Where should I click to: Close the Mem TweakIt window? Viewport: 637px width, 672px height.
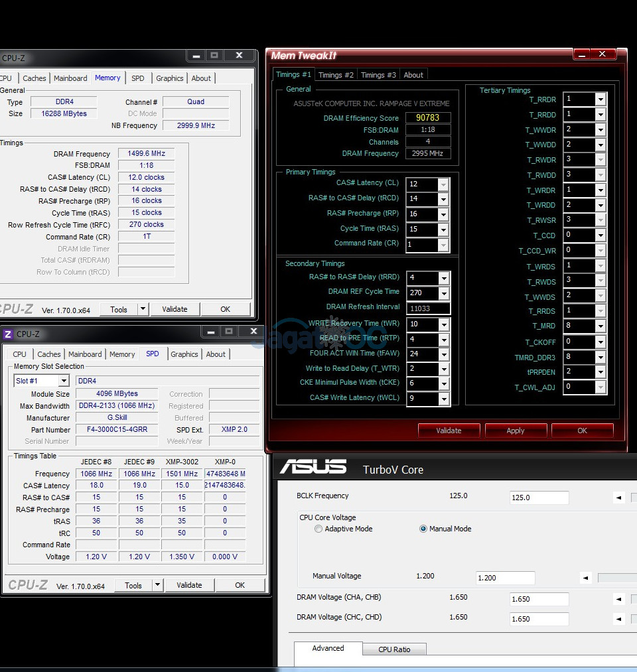pyautogui.click(x=602, y=54)
